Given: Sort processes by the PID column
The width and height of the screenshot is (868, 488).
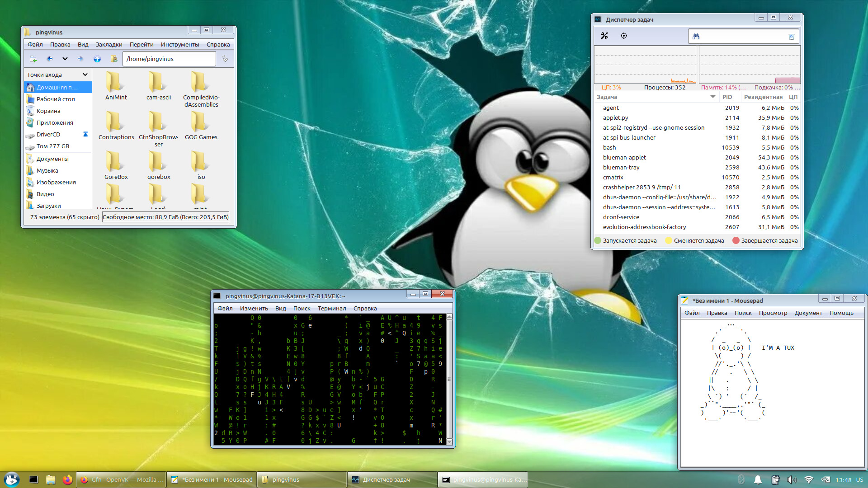Looking at the screenshot, I should click(x=730, y=97).
